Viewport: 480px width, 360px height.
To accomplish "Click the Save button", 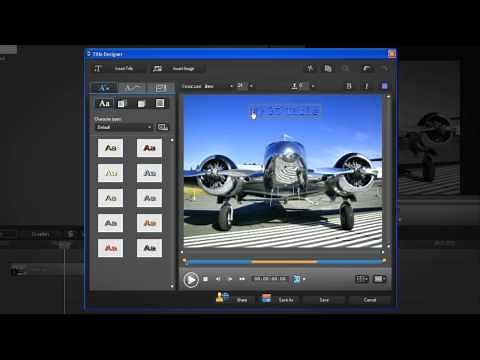I will pyautogui.click(x=324, y=300).
